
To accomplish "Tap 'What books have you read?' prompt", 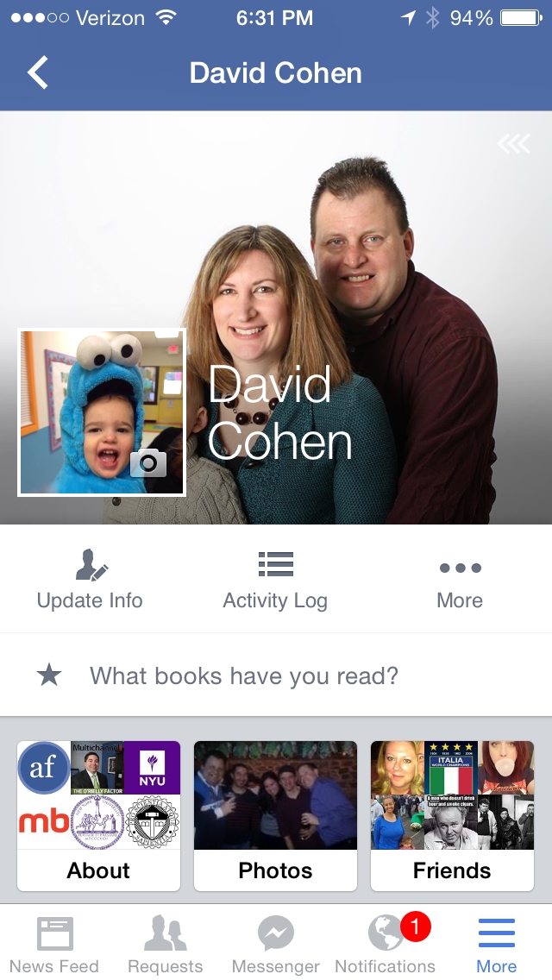I will click(x=244, y=675).
